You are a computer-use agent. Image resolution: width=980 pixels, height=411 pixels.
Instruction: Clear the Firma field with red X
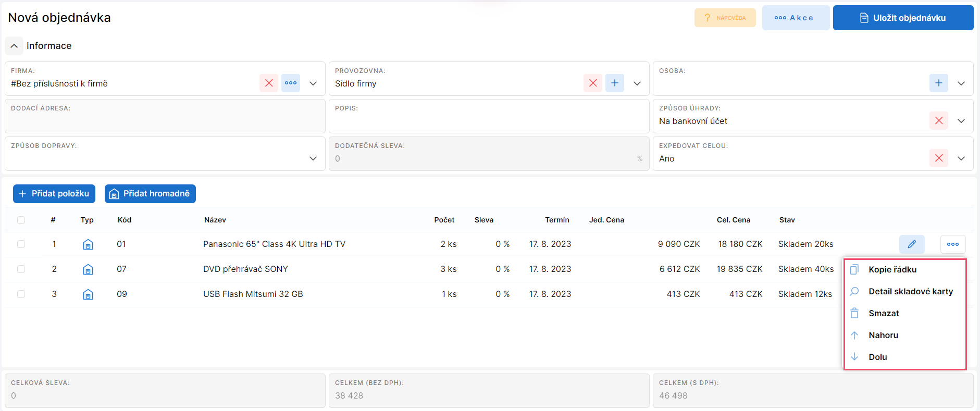269,83
